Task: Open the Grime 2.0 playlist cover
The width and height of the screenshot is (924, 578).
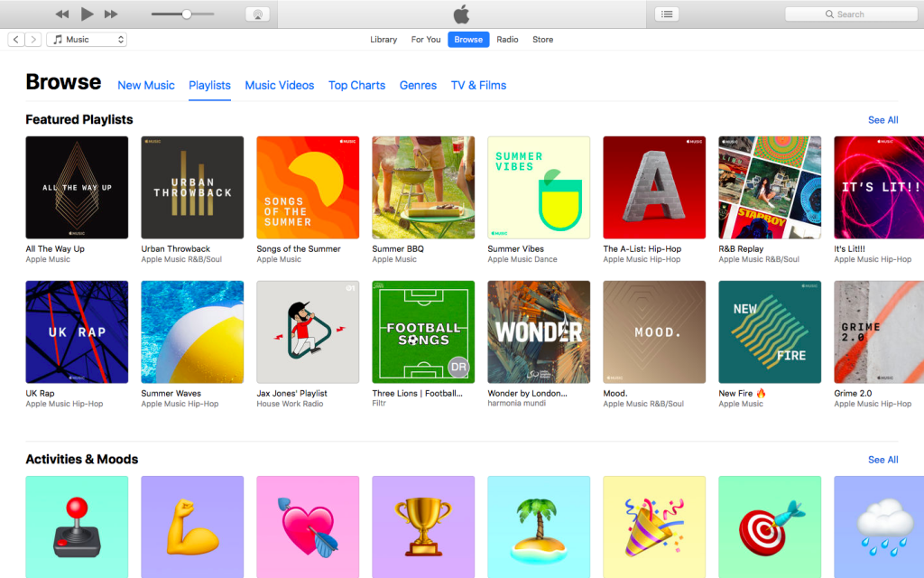Action: click(x=879, y=332)
